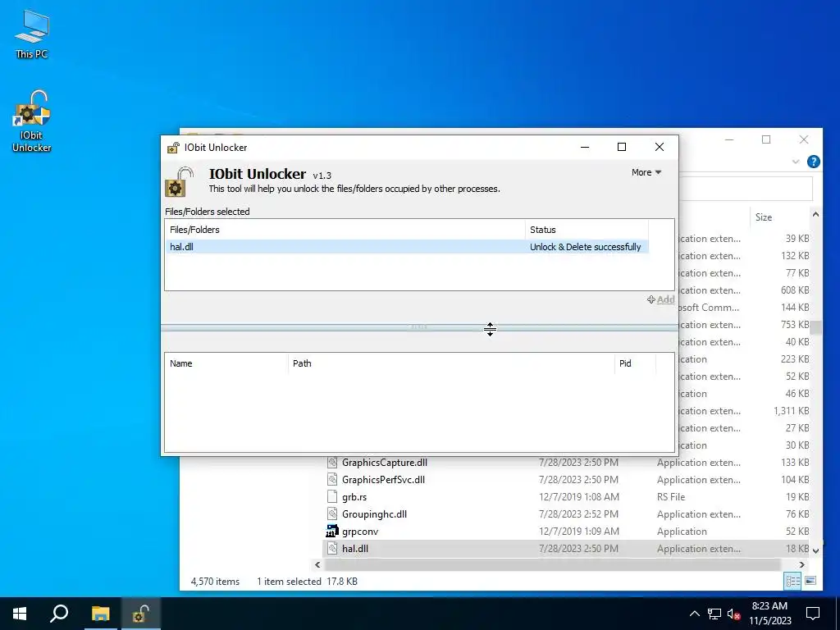Select hal.dll row in Files/Folders list
840x630 pixels.
(x=406, y=247)
